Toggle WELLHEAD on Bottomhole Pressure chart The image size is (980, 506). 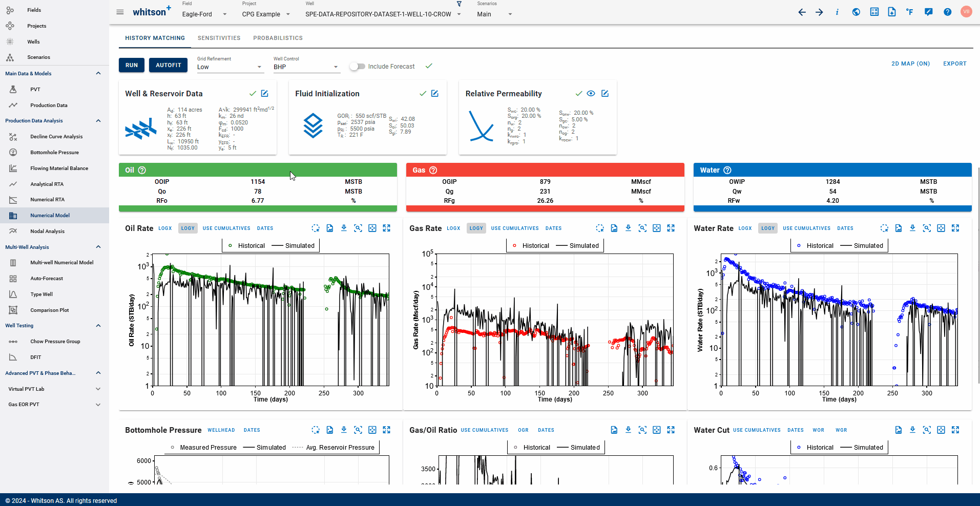pyautogui.click(x=221, y=430)
